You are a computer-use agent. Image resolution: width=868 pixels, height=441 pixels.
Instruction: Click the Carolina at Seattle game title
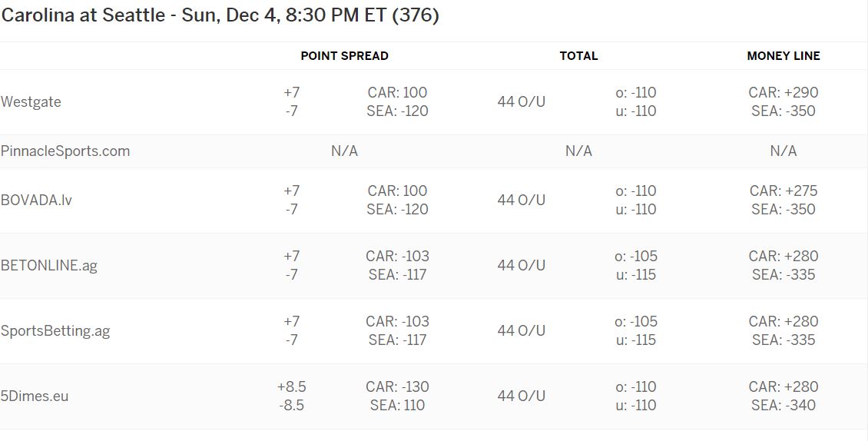pos(220,15)
